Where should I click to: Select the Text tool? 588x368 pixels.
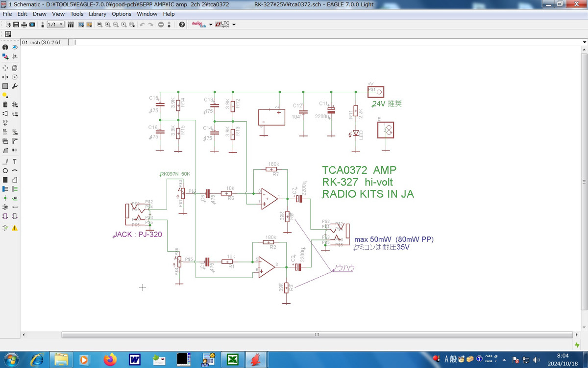click(15, 161)
